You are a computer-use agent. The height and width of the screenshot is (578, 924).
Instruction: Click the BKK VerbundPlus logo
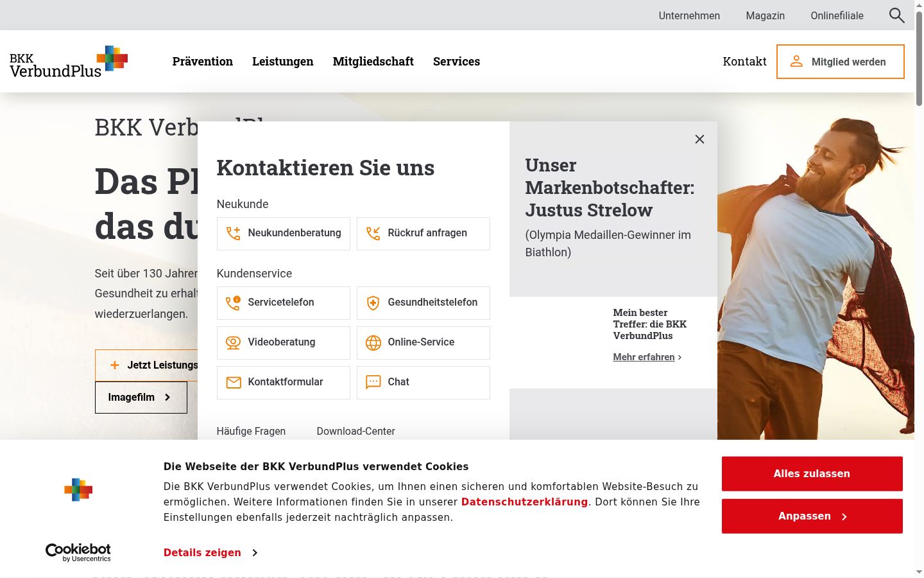(69, 62)
